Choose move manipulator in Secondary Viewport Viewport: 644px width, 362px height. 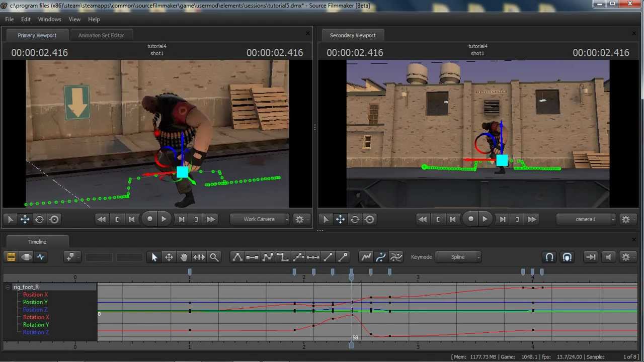coord(341,219)
